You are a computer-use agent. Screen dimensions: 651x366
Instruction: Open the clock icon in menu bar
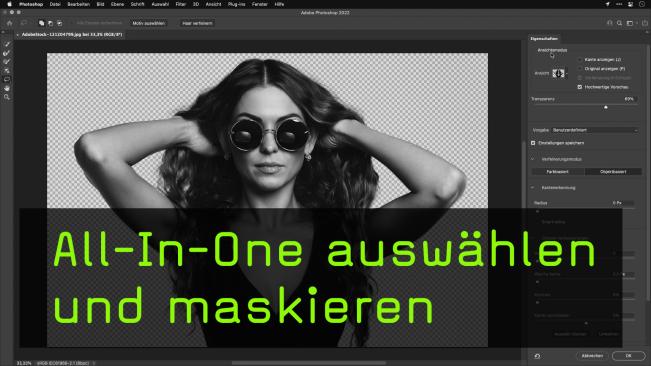pos(642,4)
